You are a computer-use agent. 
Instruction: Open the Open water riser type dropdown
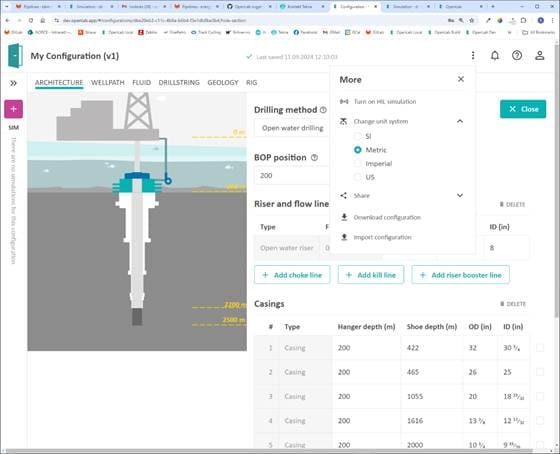(287, 248)
